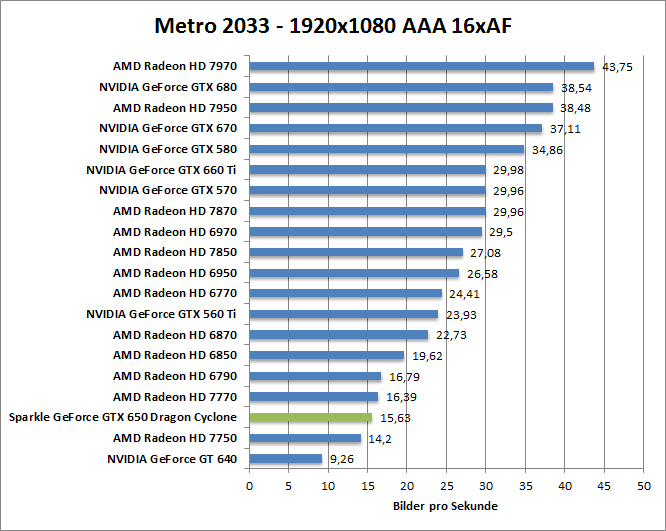666x531 pixels.
Task: Click the bar for AMD Radeon HD 7750
Action: pyautogui.click(x=305, y=438)
